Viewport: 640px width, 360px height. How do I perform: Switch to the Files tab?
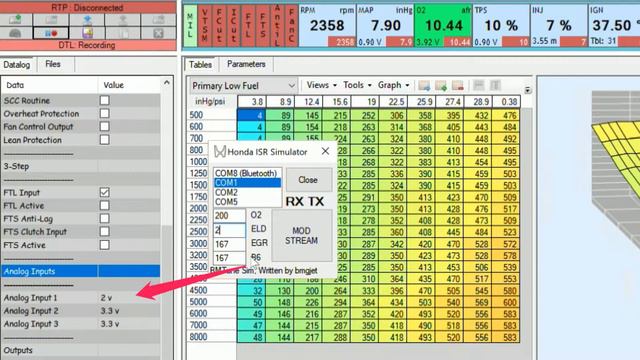pyautogui.click(x=53, y=64)
